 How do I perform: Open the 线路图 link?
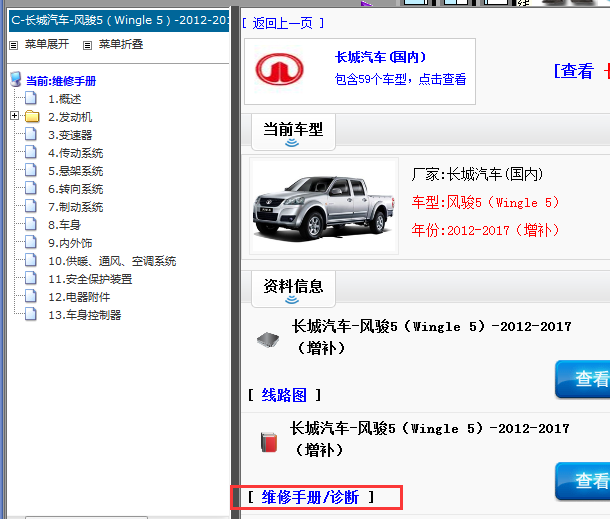click(284, 395)
